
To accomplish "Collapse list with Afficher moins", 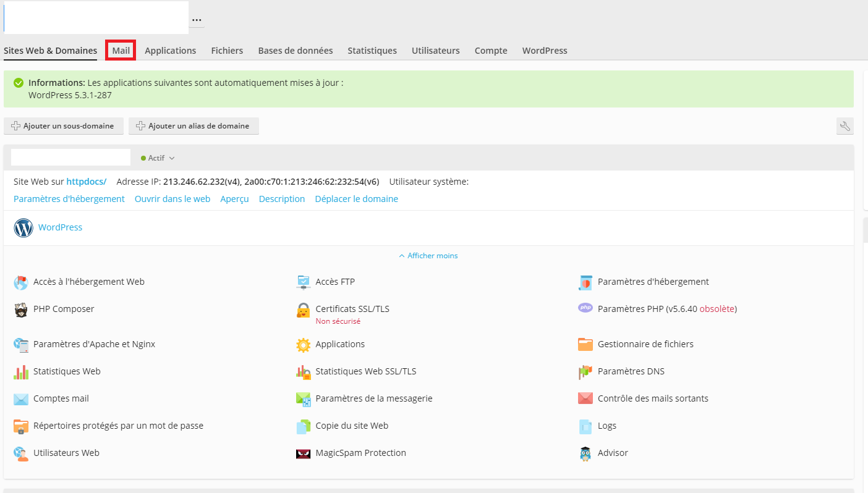I will pos(428,256).
